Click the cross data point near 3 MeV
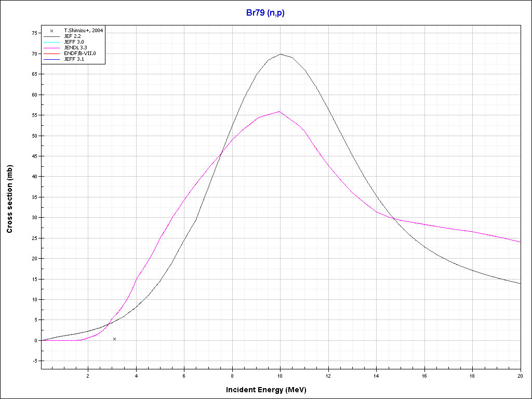 (114, 339)
